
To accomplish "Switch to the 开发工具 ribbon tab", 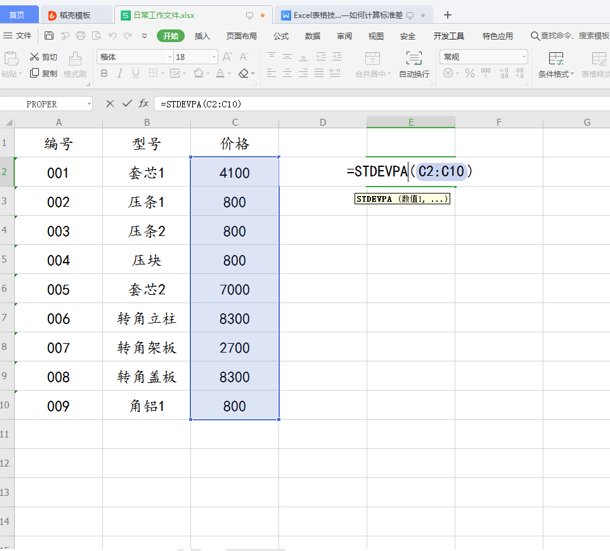I will click(x=449, y=36).
